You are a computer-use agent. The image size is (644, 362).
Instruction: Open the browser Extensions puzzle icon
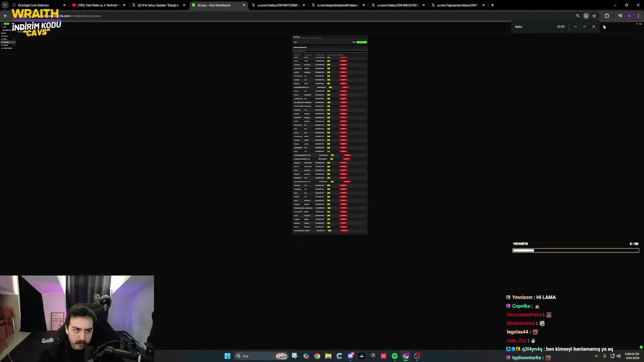point(607,16)
